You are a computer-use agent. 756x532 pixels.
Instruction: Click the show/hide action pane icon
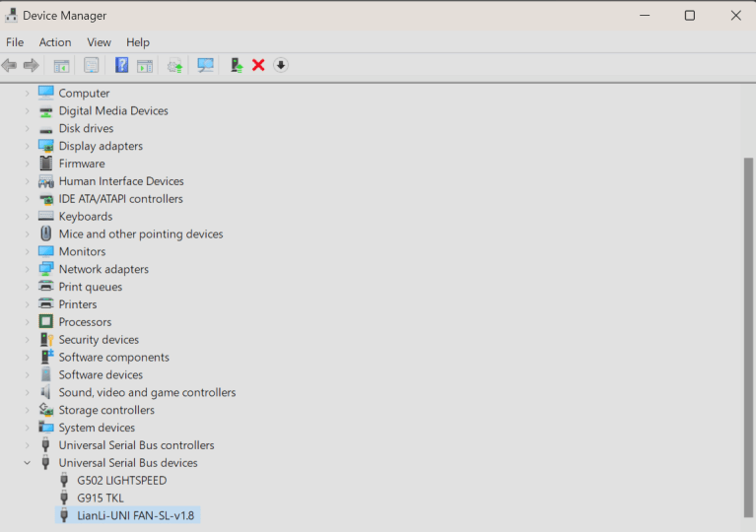pos(145,65)
